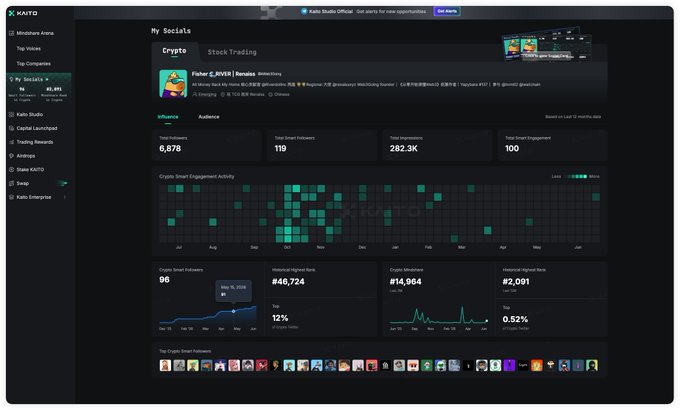Click the Crypto Smart Followers count "96"
This screenshot has height=410, width=680.
tap(164, 280)
